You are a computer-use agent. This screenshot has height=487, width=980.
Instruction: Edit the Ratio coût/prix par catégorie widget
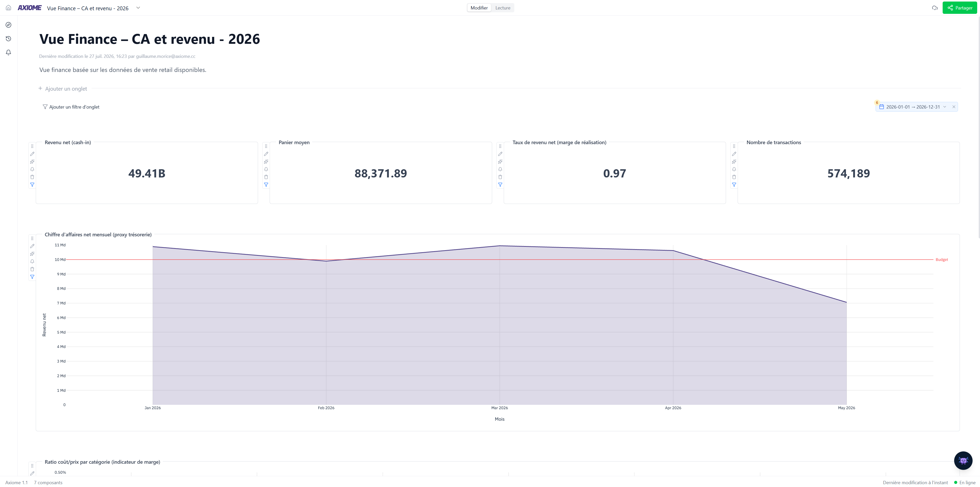point(32,473)
